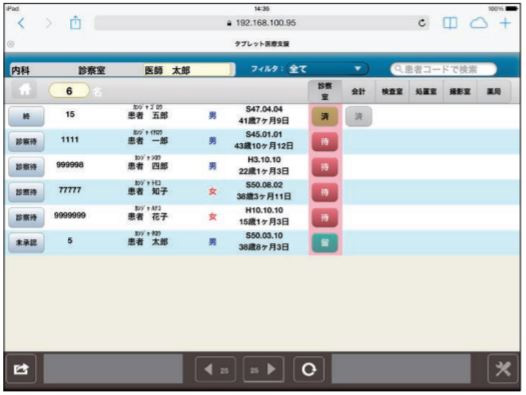The image size is (526, 395).
Task: Go to home with house icon
Action: point(24,90)
